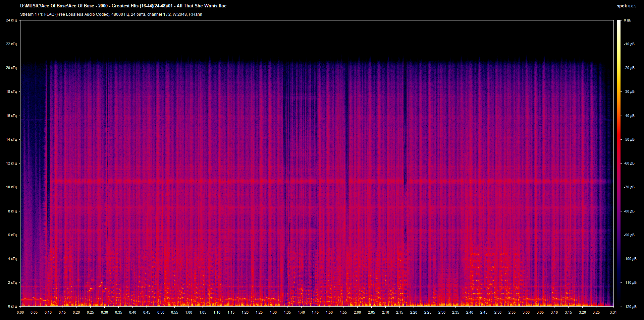Click the stream info line with codec details
The image size is (644, 320).
(x=111, y=14)
